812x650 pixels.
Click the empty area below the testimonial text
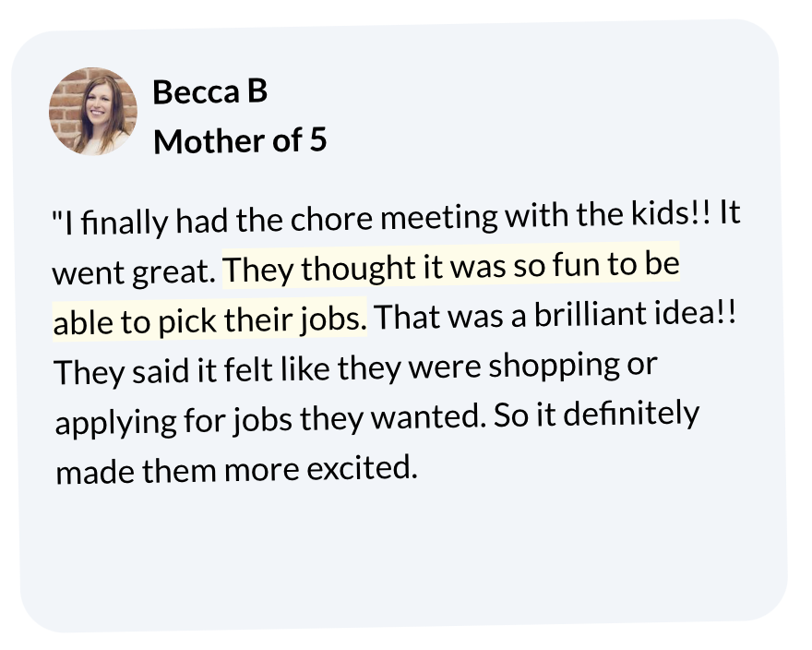tap(397, 554)
